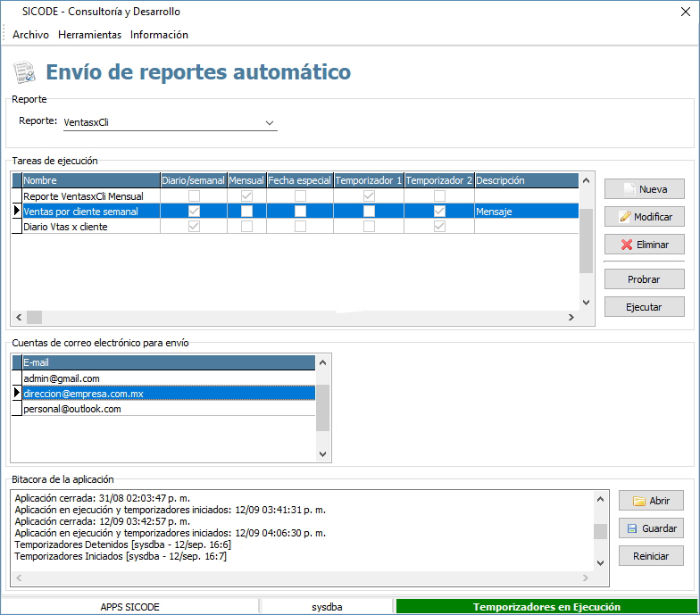700x615 pixels.
Task: Toggle Diario/semanal for Ventas por cliente semanal
Action: point(195,211)
